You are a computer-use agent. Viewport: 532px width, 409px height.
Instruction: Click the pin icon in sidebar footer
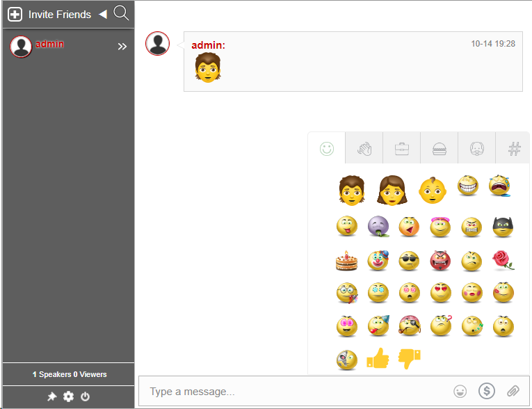(x=51, y=396)
